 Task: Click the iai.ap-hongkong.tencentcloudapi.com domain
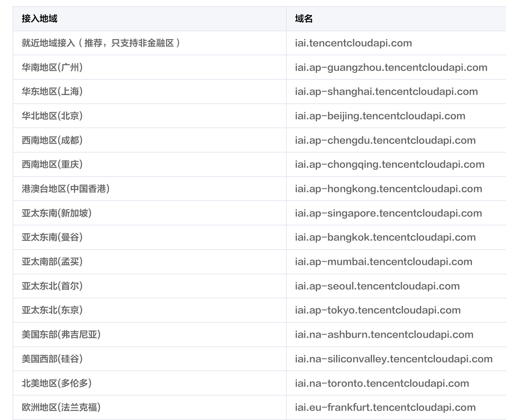(x=388, y=189)
